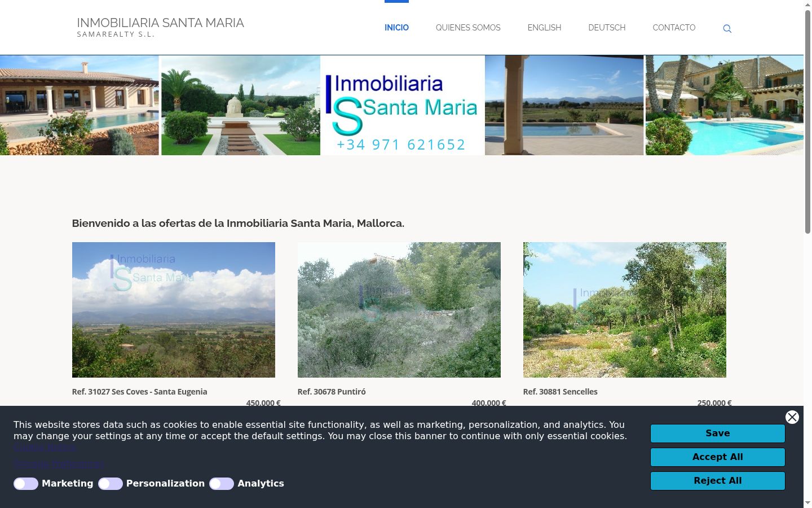Open the Cookie Notice link

pos(45,448)
